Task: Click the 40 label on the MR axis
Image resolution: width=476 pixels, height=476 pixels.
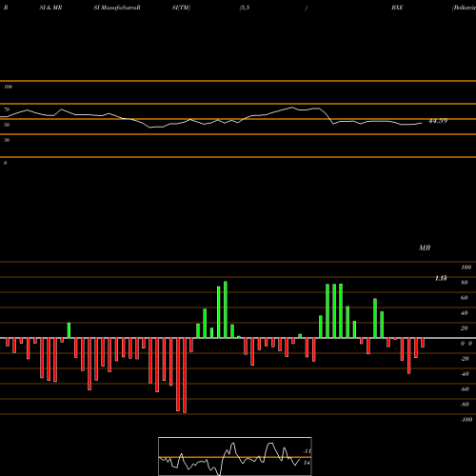Action: tap(465, 313)
